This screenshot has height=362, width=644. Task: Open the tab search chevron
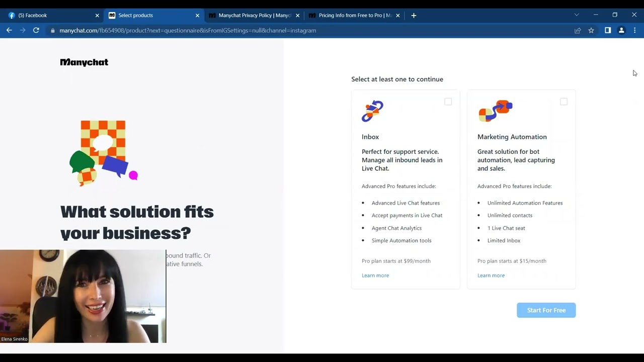577,15
